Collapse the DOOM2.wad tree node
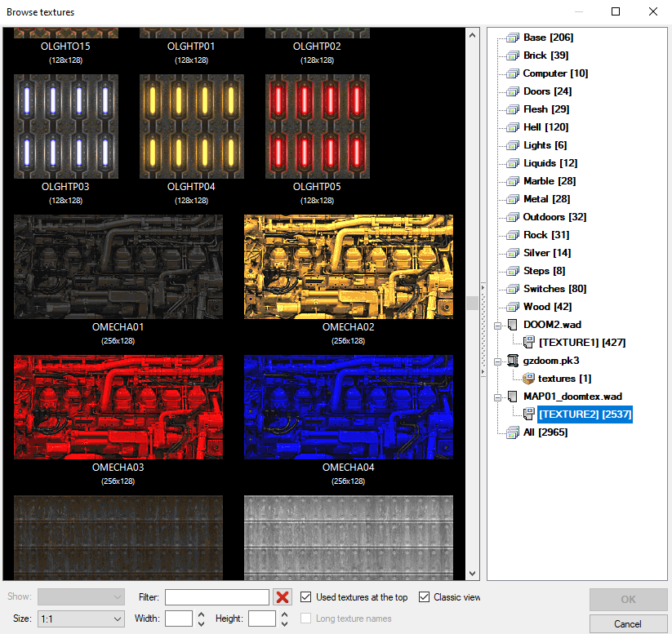The width and height of the screenshot is (672, 634). pyautogui.click(x=497, y=325)
